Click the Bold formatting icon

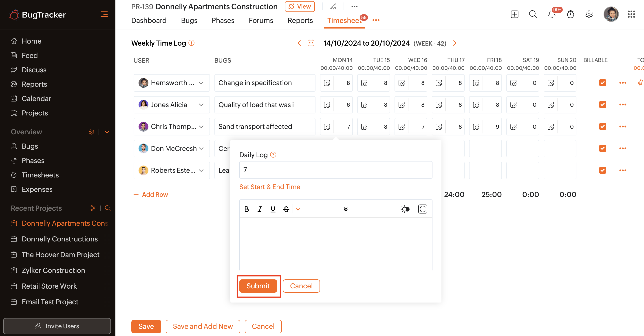click(247, 209)
